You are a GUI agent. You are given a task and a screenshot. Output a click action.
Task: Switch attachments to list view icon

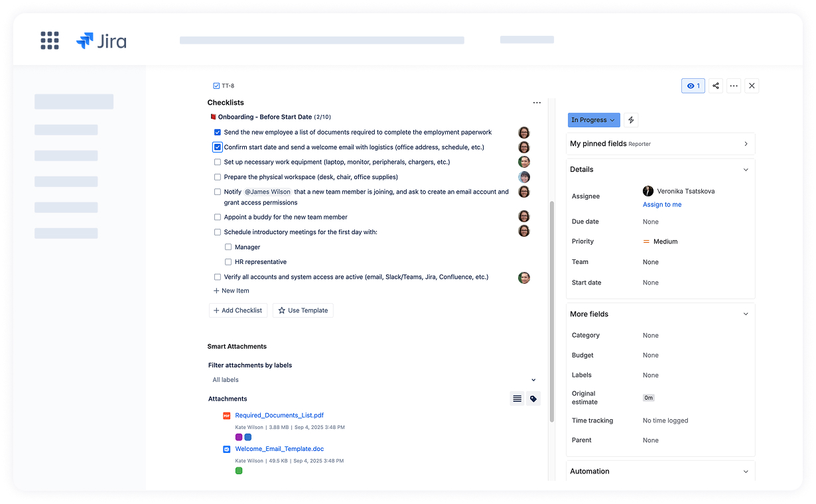(x=517, y=399)
